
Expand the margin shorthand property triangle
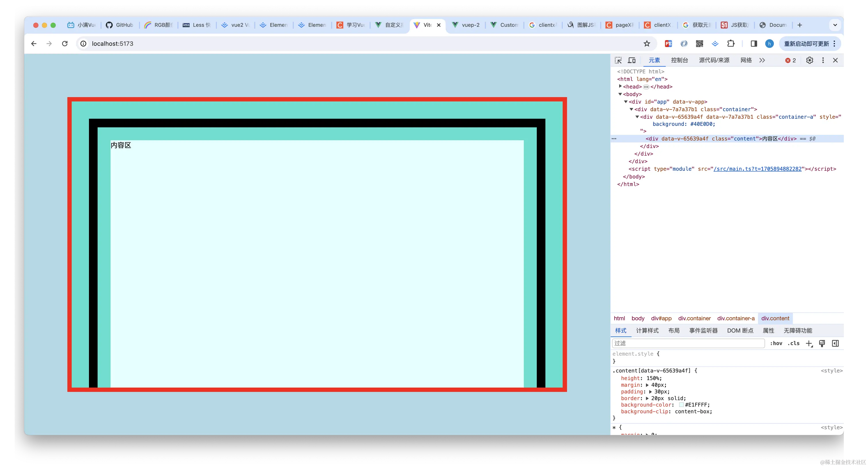647,385
